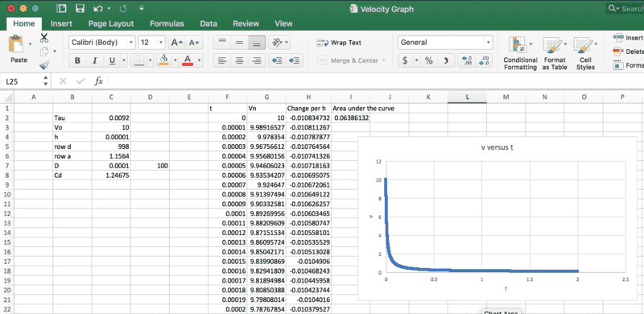Select column L header
644x314 pixels.
point(467,97)
